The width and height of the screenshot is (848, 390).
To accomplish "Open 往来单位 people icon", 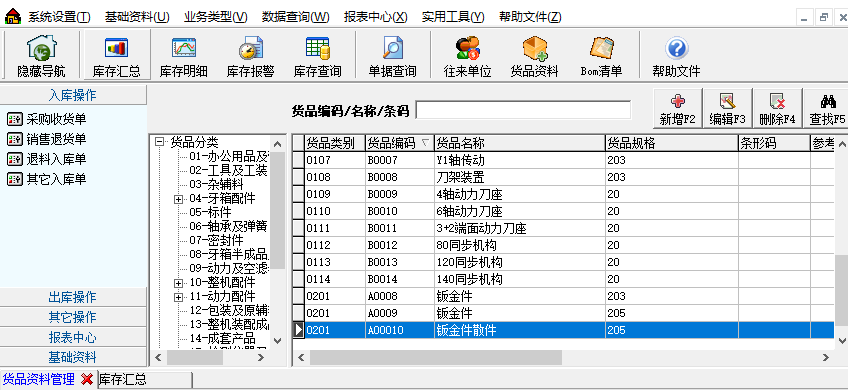I will tap(467, 56).
